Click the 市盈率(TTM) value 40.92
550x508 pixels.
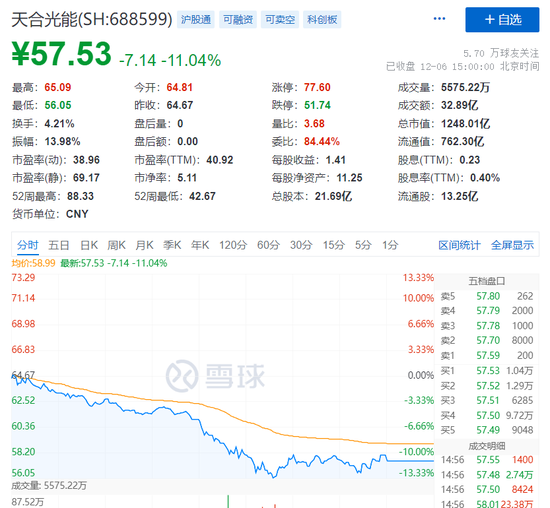tap(220, 160)
